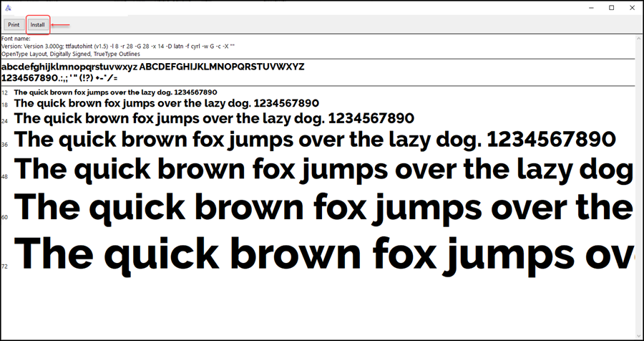Viewport: 644px width, 341px height.
Task: Click the size label '60'
Action: point(4,217)
